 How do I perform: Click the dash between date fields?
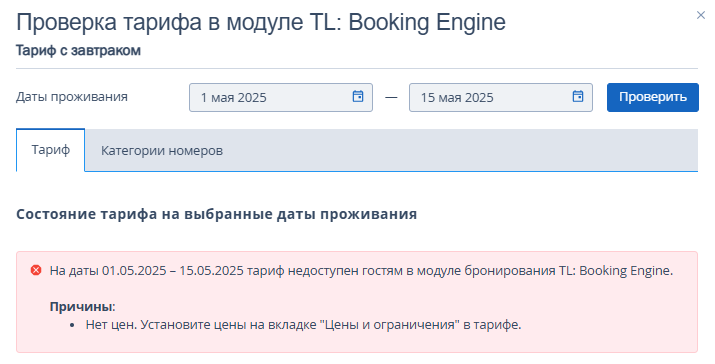pos(391,97)
